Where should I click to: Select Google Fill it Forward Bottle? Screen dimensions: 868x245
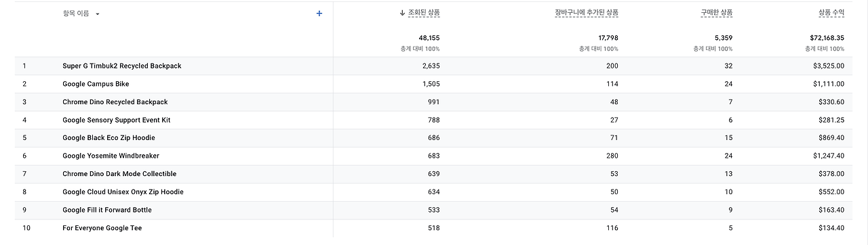pos(107,210)
